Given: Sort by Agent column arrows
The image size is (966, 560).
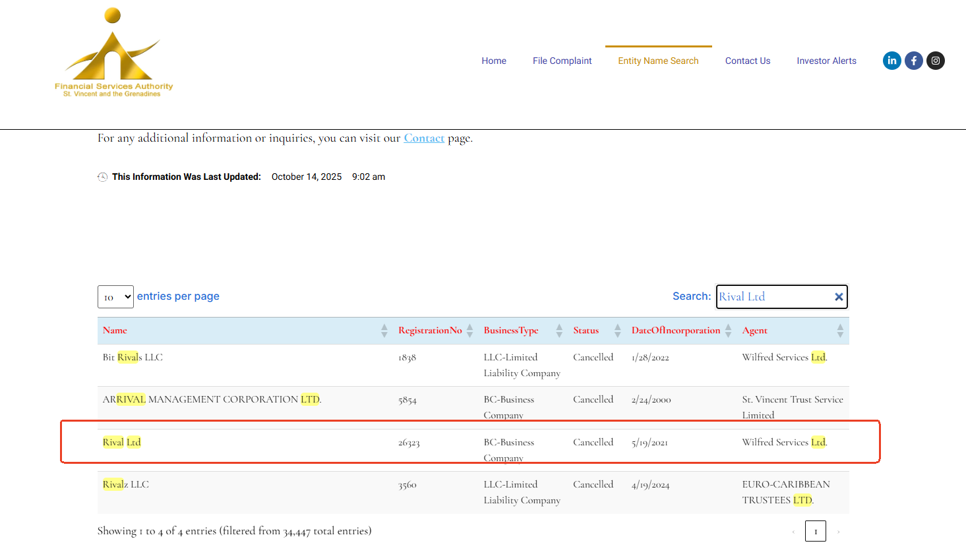Looking at the screenshot, I should 840,331.
